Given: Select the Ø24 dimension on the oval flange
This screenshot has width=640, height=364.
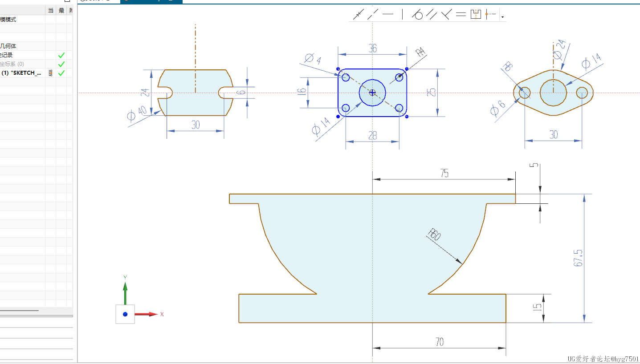Looking at the screenshot, I should click(559, 50).
